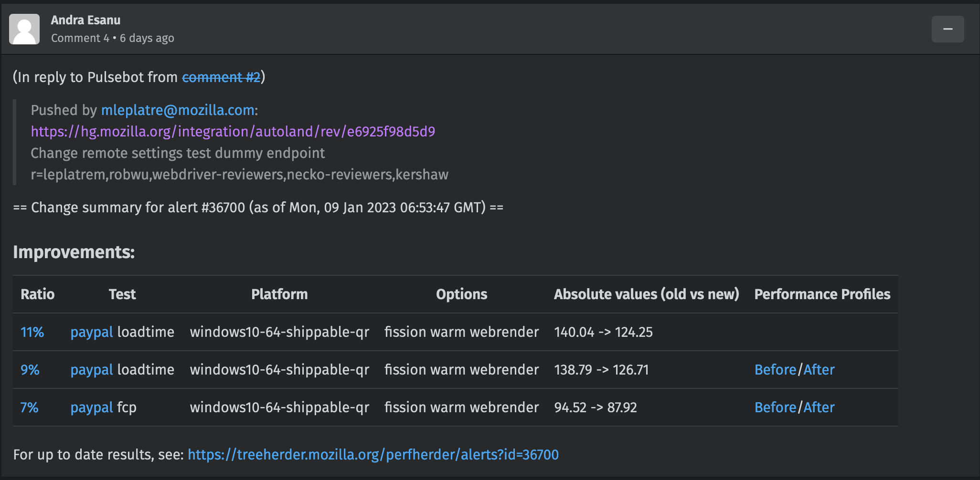This screenshot has height=480, width=980.
Task: Open Before profile for 9% loadtime row
Action: [775, 370]
